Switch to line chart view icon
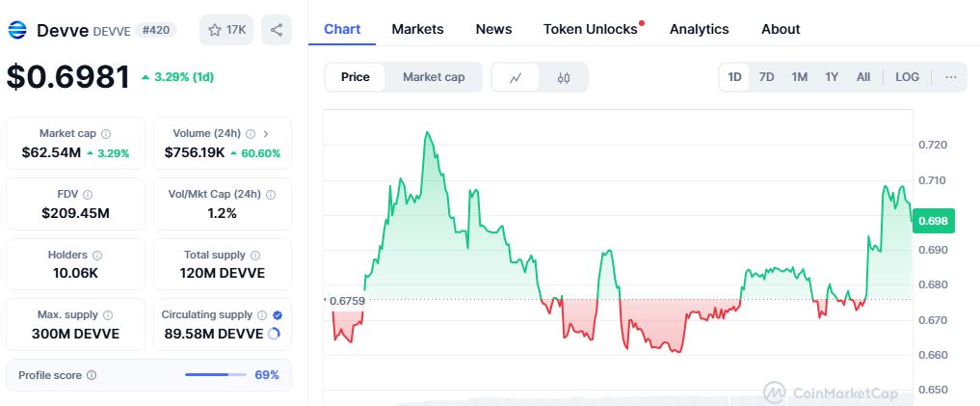The image size is (980, 406). [516, 77]
